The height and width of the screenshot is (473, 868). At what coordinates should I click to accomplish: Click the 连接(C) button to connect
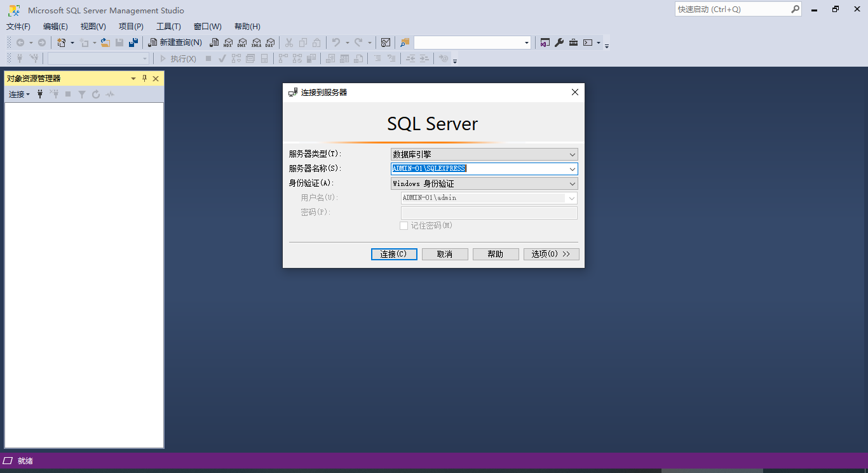[393, 253]
